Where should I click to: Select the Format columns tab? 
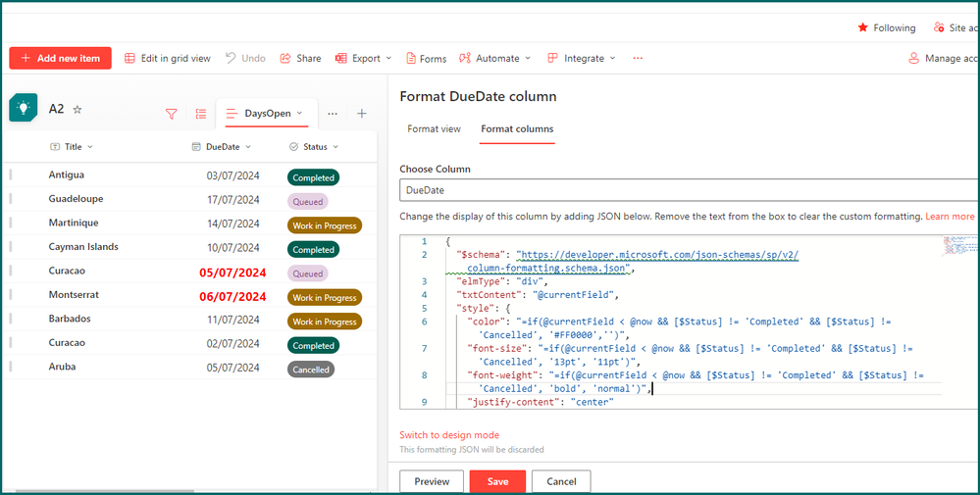pos(517,129)
